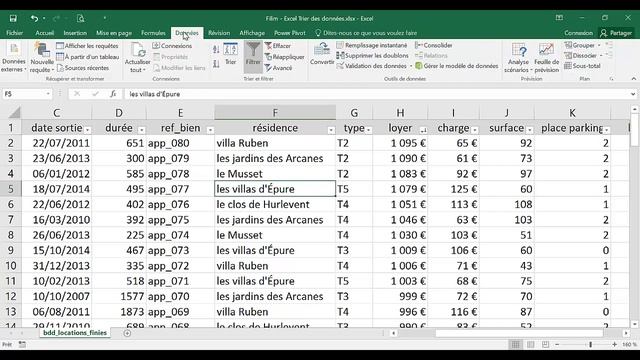The image size is (640, 360).
Task: Click the Dites-nous search field
Action: click(367, 33)
